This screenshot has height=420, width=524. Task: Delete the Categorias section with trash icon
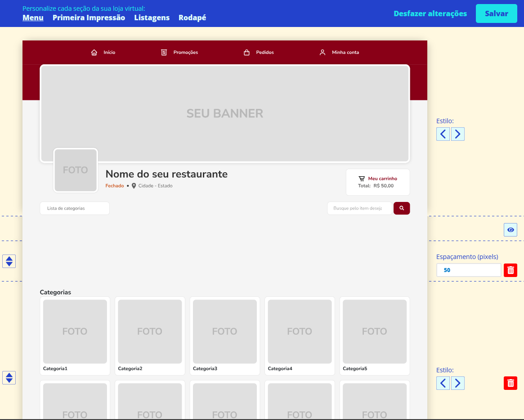click(511, 383)
